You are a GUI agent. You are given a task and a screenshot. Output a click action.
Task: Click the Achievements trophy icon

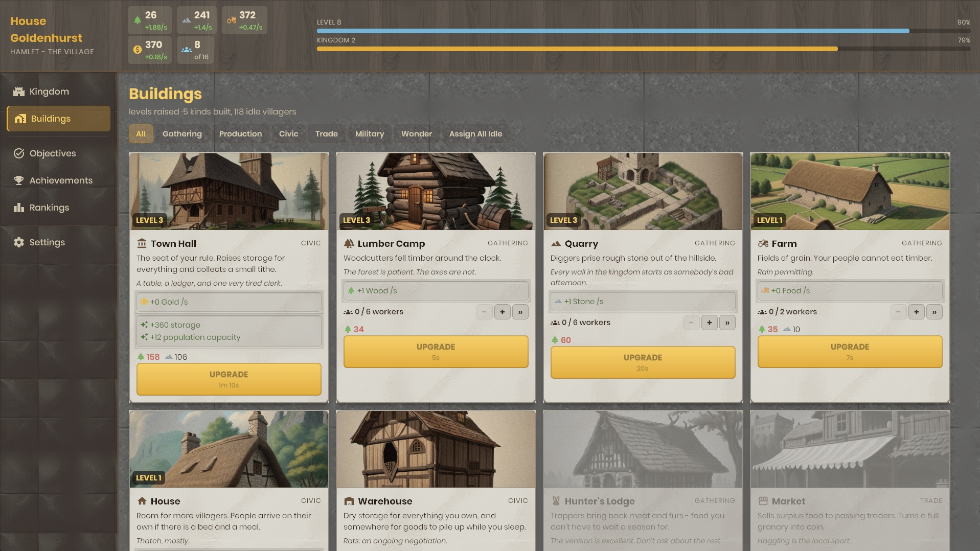click(x=19, y=180)
